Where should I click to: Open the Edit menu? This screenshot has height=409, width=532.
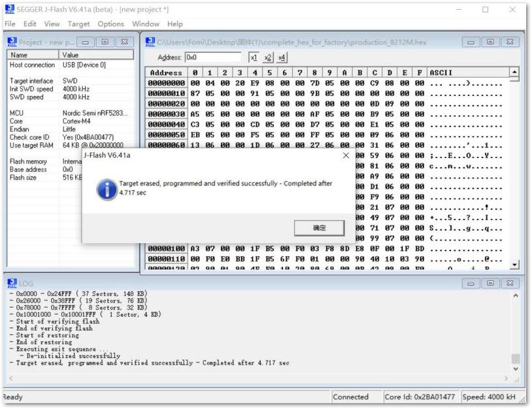tap(29, 24)
